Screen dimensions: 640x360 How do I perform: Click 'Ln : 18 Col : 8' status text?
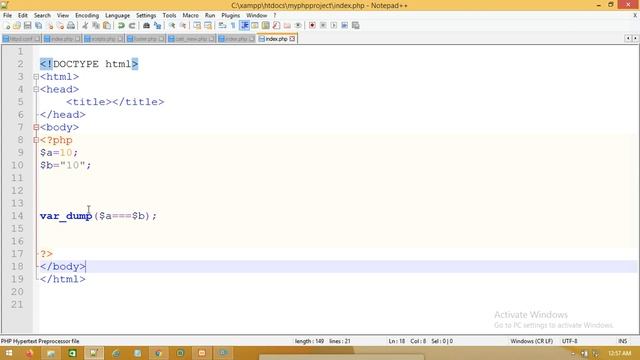(408, 341)
